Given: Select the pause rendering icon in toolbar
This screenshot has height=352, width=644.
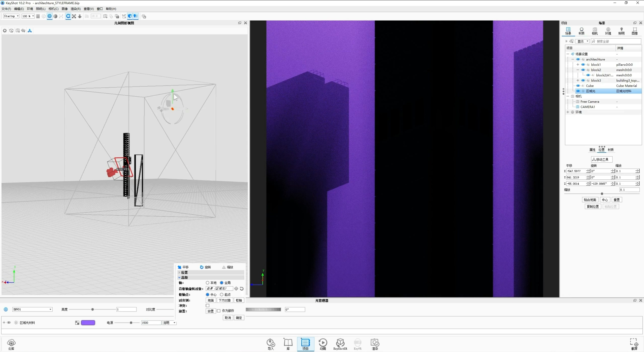Looking at the screenshot, I should pyautogui.click(x=38, y=16).
